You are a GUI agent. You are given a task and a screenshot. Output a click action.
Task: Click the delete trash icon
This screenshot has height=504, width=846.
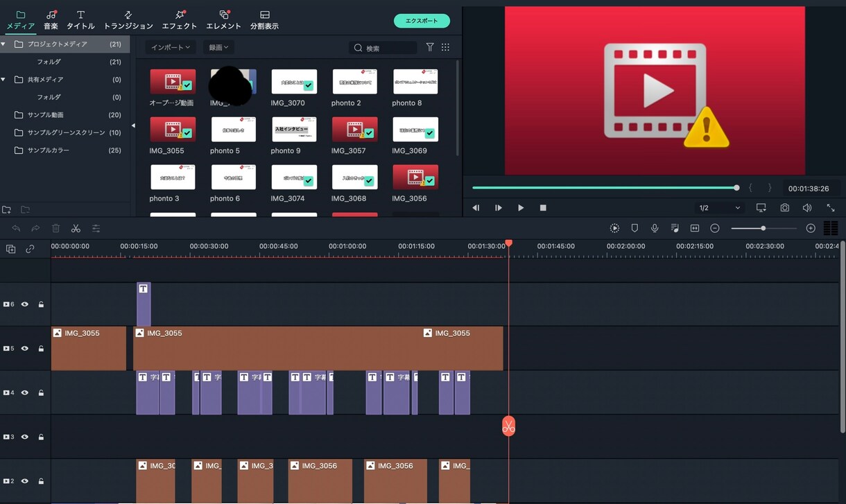click(55, 228)
